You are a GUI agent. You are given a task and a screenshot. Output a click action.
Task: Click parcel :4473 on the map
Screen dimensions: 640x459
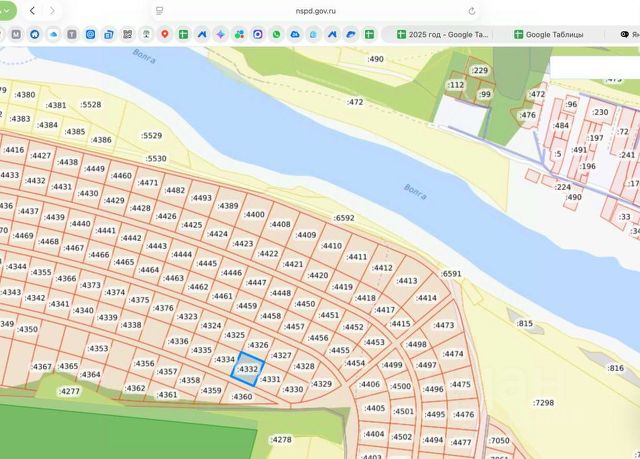[444, 325]
